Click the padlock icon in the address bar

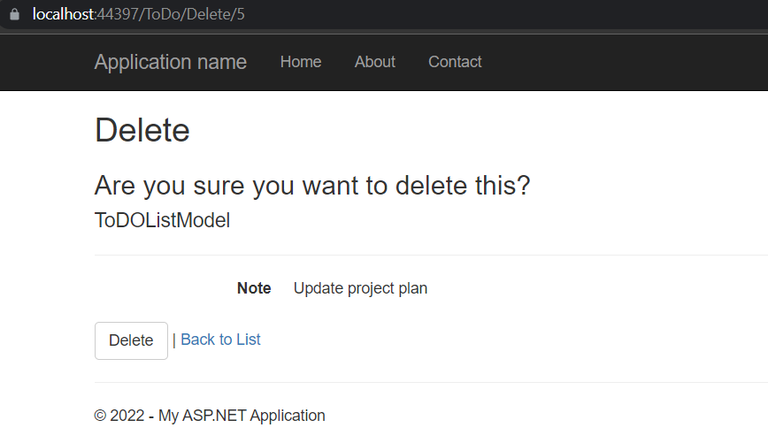tap(14, 14)
